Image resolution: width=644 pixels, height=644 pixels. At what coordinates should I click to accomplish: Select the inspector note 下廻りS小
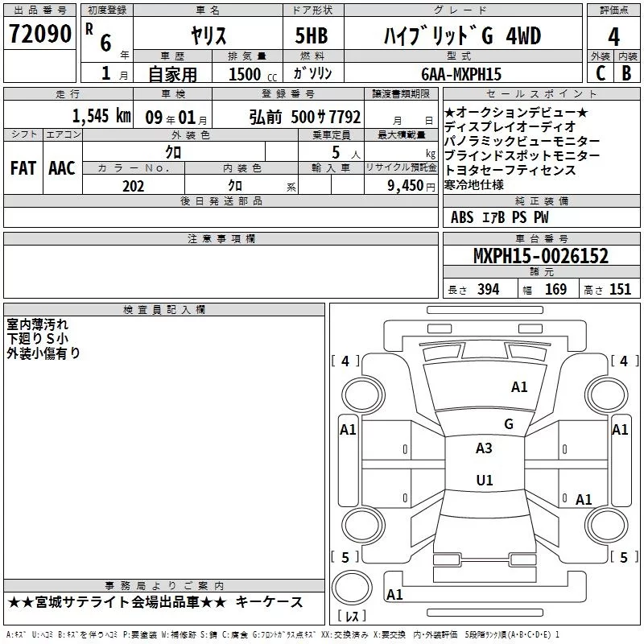(x=37, y=339)
